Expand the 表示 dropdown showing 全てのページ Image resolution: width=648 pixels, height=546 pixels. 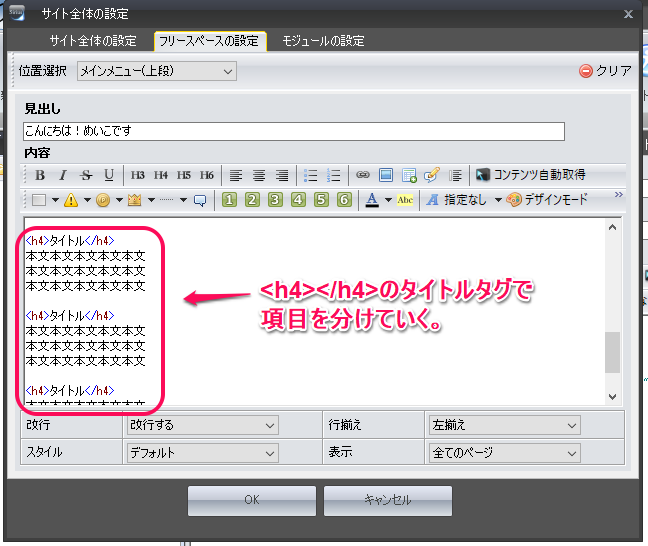(x=503, y=452)
